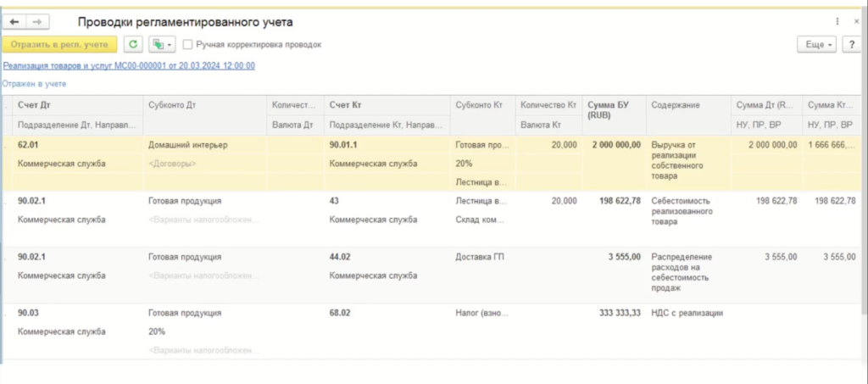Click the Валюта Дт column header

click(x=296, y=125)
